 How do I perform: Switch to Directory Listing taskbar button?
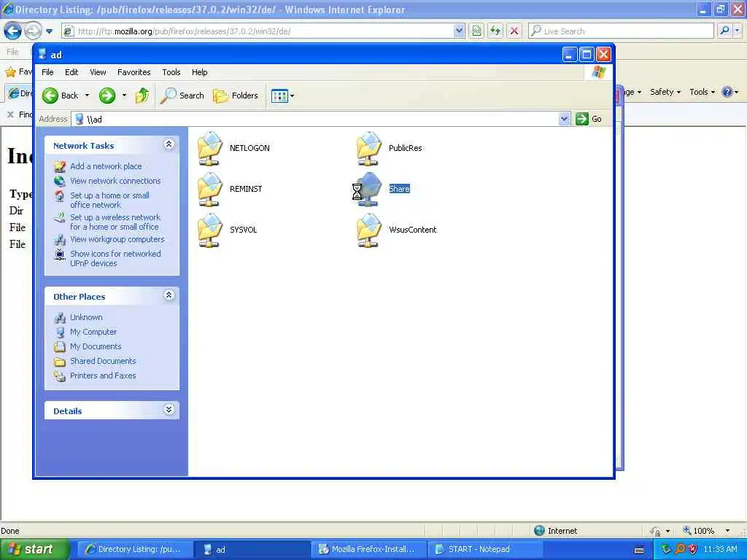[x=134, y=550]
